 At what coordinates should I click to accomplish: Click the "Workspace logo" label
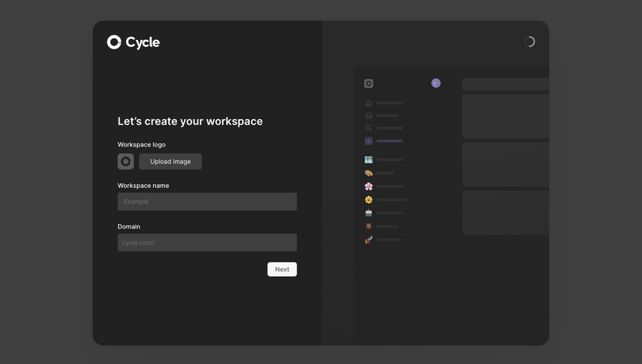141,144
